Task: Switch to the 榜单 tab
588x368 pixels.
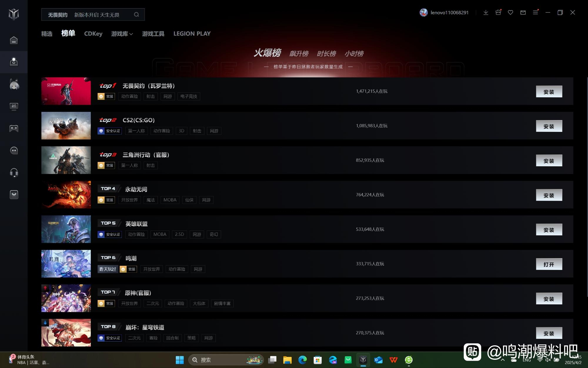Action: click(x=68, y=33)
